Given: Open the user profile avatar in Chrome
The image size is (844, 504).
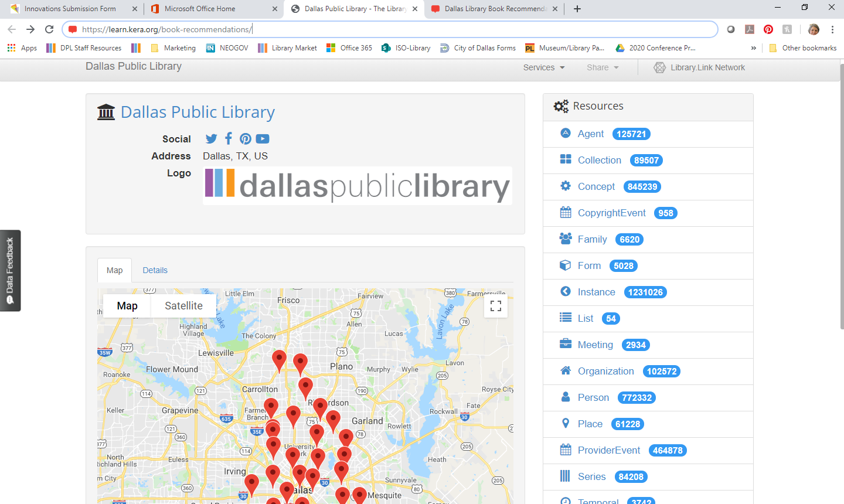Looking at the screenshot, I should [x=814, y=29].
